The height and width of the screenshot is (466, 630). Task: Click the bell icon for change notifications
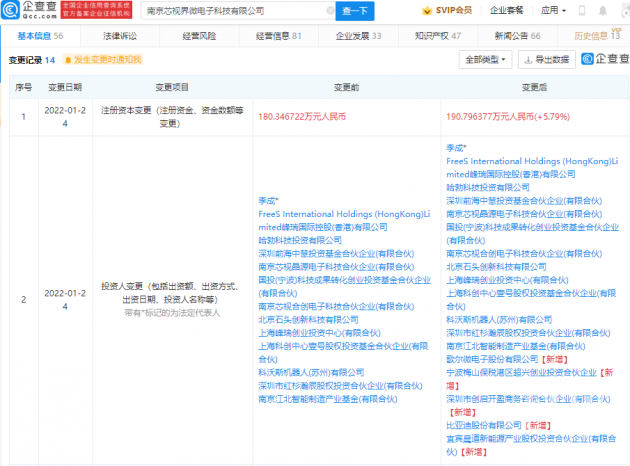(68, 60)
